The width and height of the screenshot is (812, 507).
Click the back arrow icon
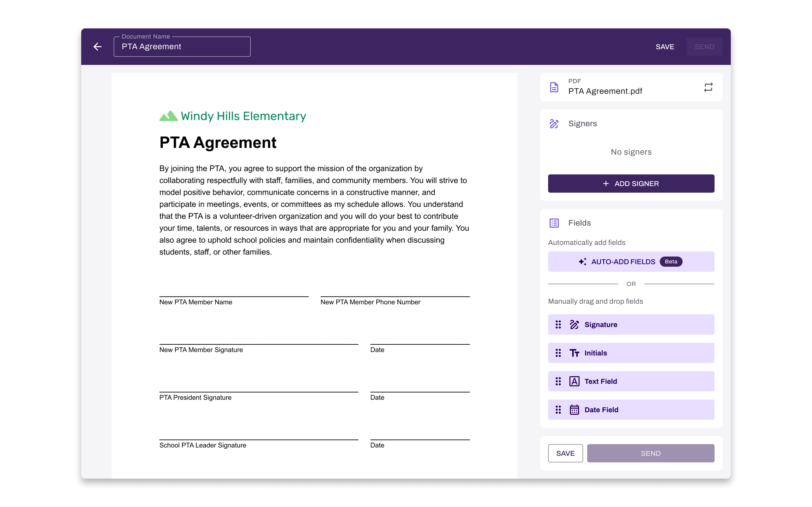(97, 47)
